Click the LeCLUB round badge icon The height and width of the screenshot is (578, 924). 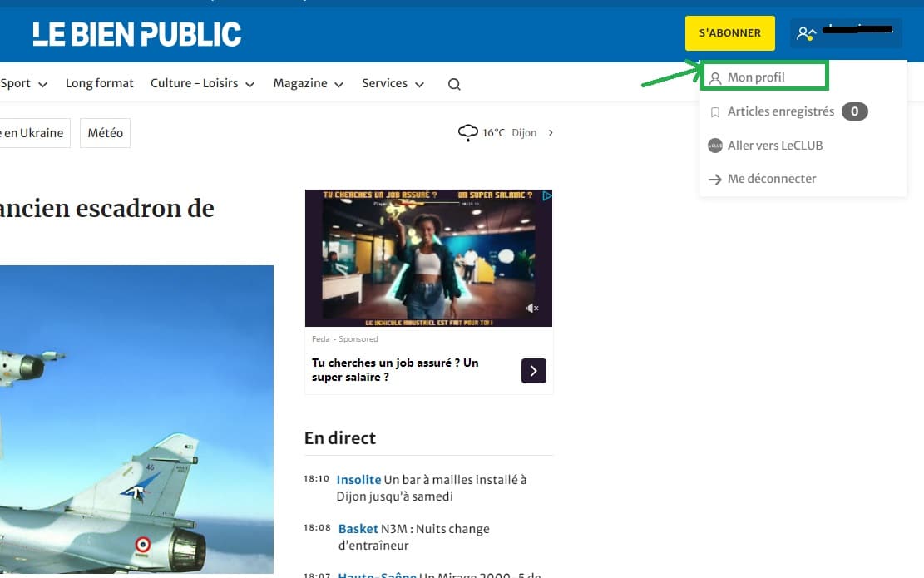click(714, 146)
